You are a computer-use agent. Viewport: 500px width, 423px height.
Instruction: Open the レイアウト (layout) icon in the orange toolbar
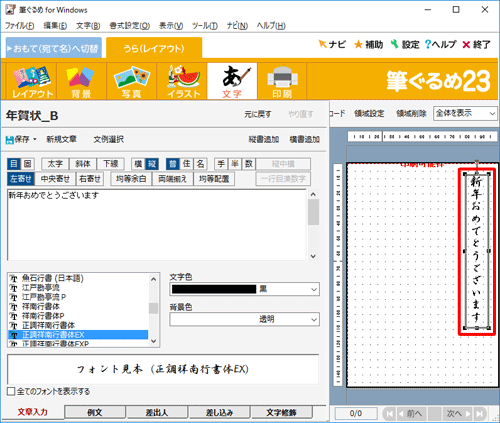[x=32, y=82]
